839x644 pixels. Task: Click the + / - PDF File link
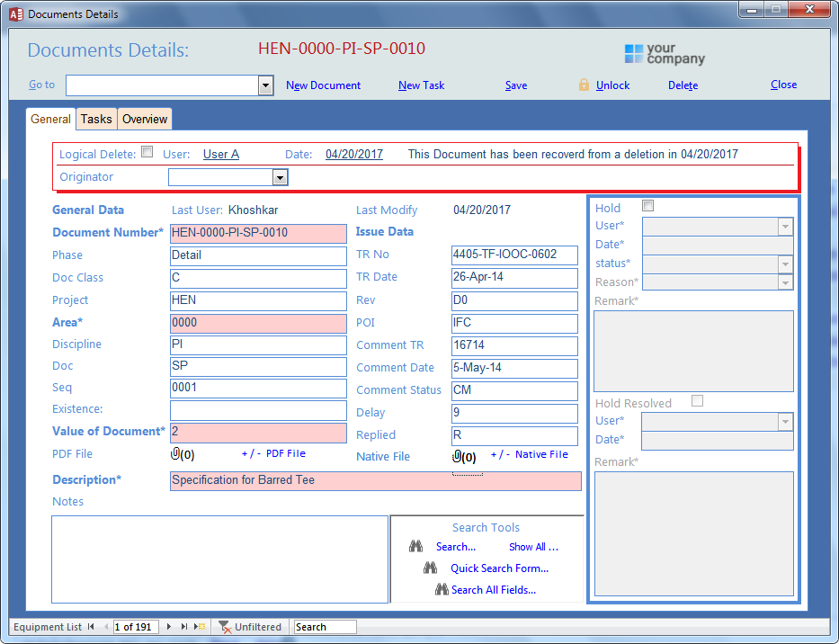tap(273, 453)
